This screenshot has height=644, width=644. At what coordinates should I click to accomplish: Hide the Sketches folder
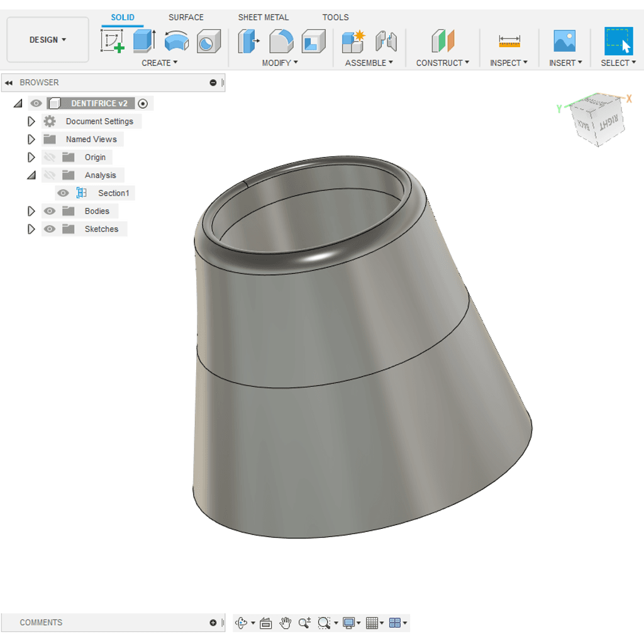[x=49, y=229]
